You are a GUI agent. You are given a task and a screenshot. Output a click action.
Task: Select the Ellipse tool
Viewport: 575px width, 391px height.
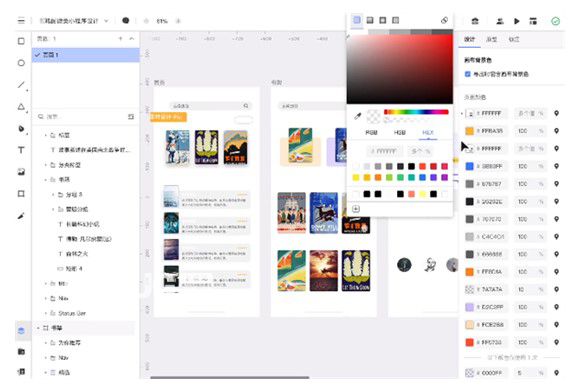[21, 63]
